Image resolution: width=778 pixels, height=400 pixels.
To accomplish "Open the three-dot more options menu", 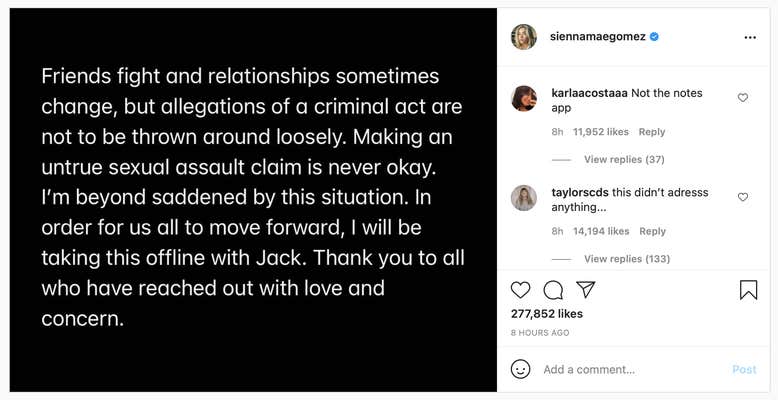I will [750, 37].
